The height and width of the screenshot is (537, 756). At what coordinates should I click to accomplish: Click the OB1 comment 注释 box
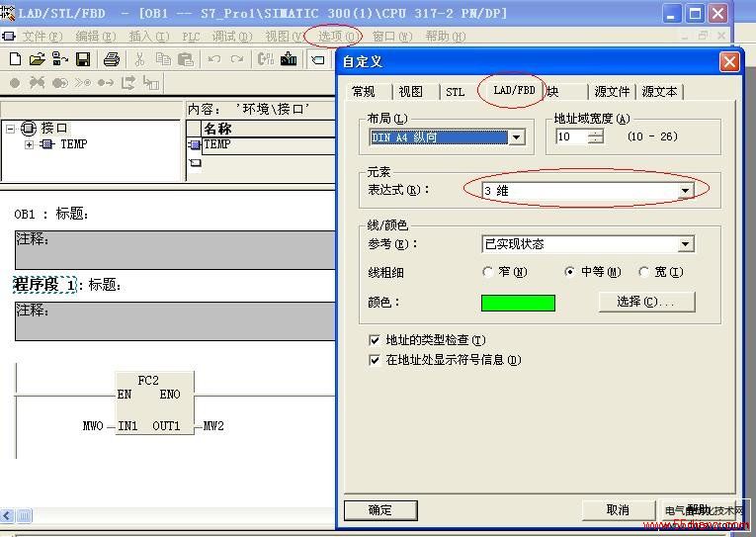point(175,250)
